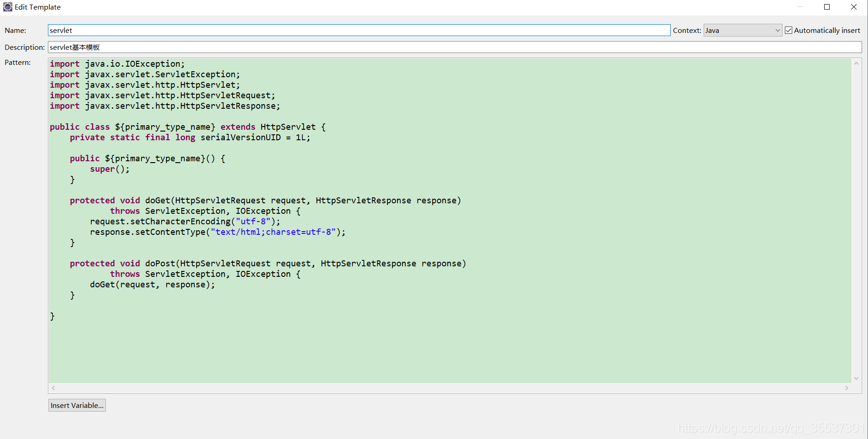Click the final closing brace of class

52,316
